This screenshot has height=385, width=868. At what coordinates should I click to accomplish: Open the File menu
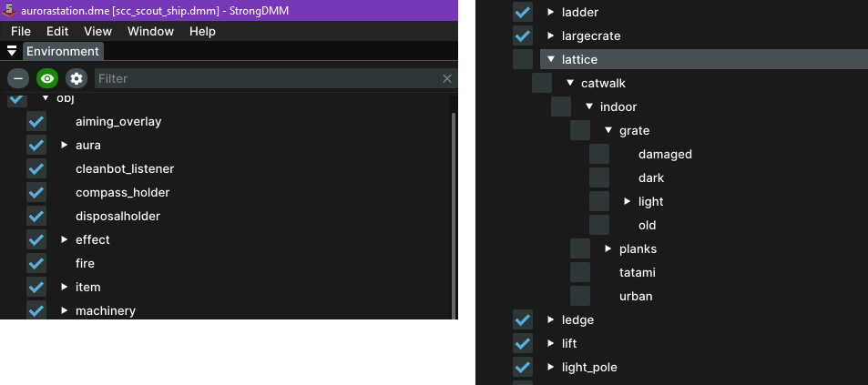click(x=21, y=31)
